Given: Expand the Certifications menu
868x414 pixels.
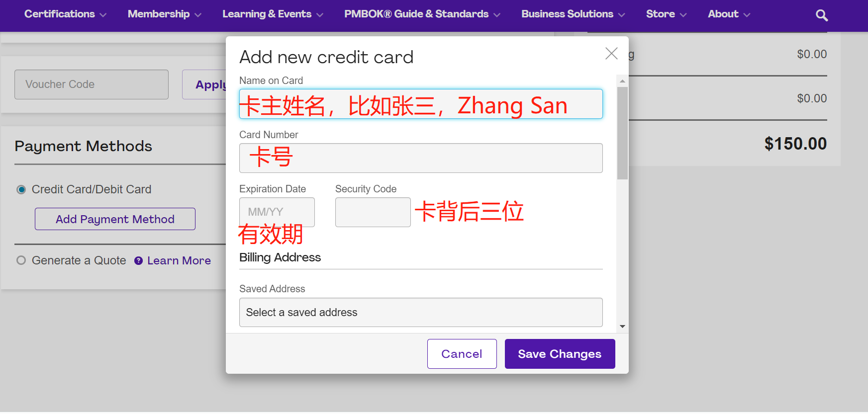Looking at the screenshot, I should coord(65,14).
